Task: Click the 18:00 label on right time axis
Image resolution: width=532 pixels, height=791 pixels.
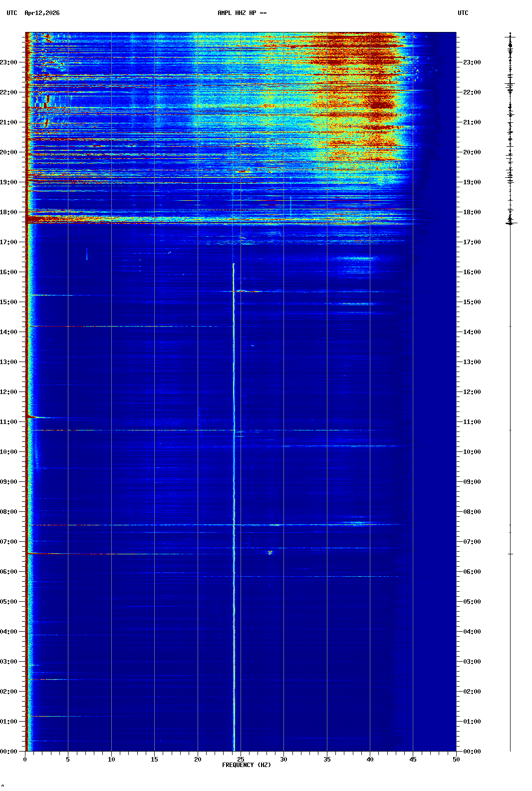Action: click(472, 212)
